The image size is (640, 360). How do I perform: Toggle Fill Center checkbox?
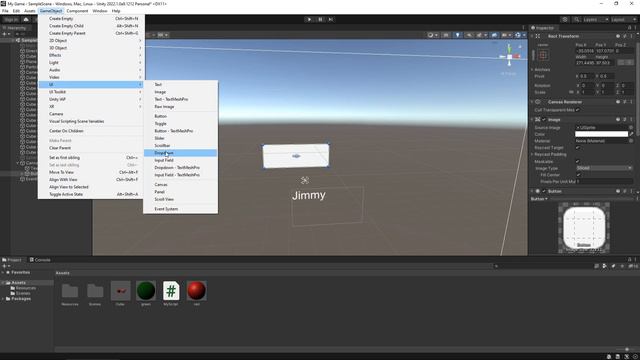coord(578,175)
